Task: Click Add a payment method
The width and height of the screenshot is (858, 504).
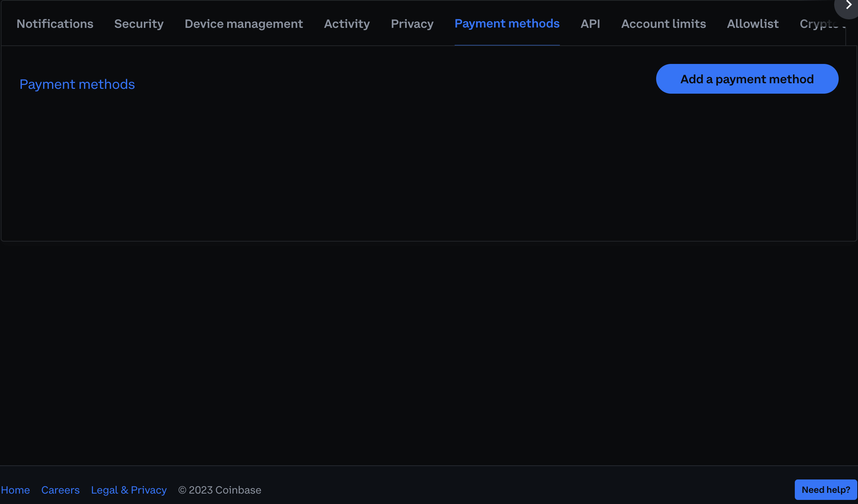Action: tap(747, 79)
